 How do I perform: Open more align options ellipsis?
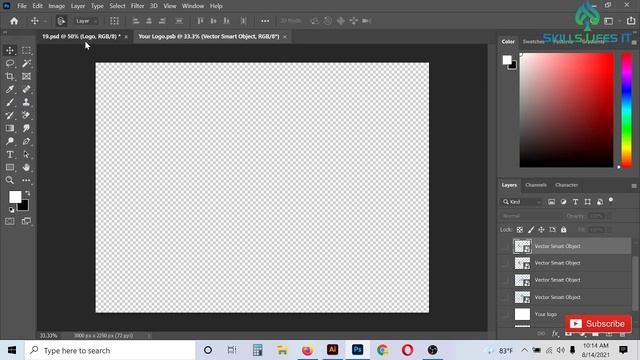click(265, 21)
